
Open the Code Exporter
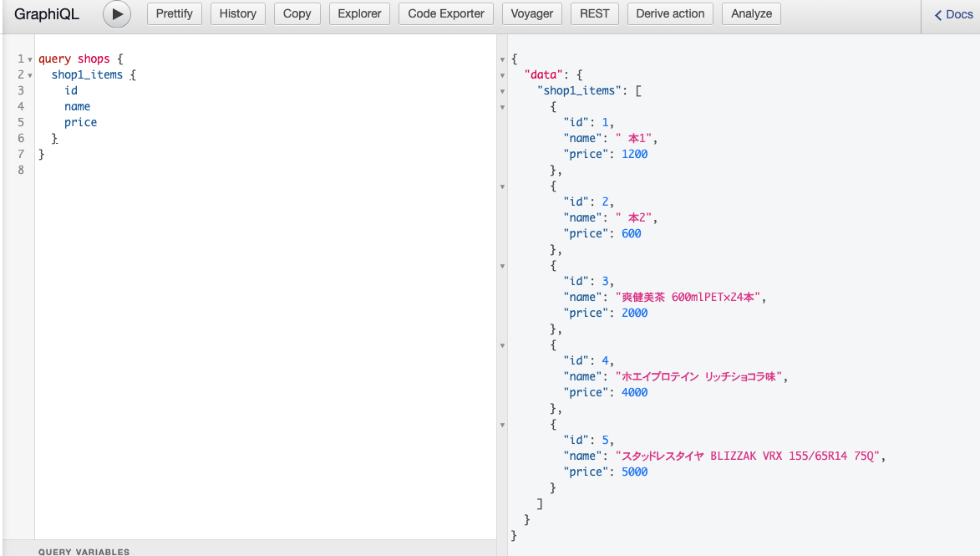click(x=446, y=14)
